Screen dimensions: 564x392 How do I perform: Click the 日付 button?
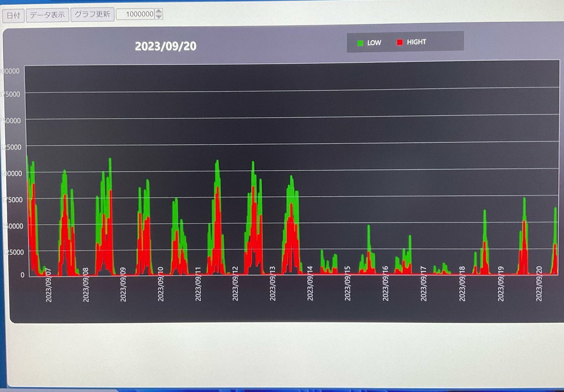[x=13, y=15]
